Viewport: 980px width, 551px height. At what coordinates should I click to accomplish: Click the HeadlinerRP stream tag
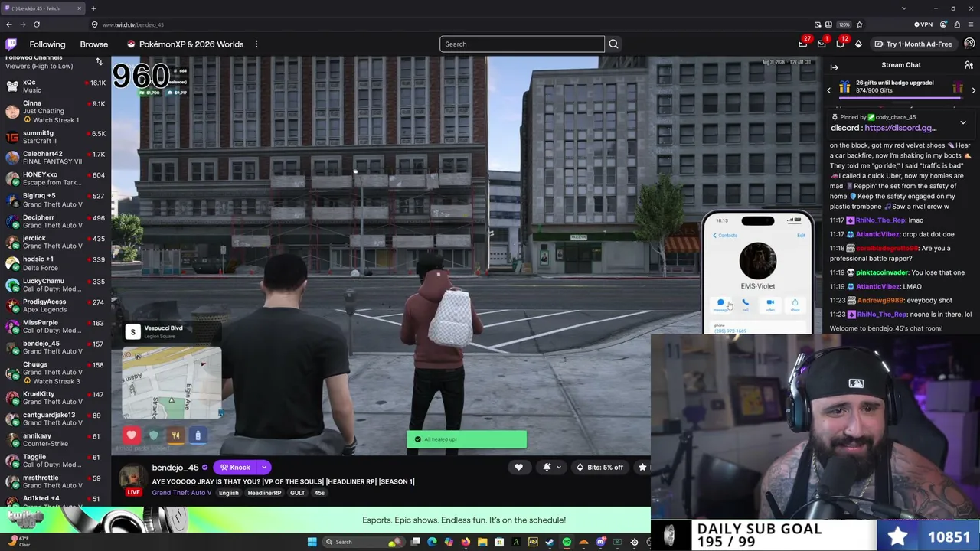tap(264, 493)
